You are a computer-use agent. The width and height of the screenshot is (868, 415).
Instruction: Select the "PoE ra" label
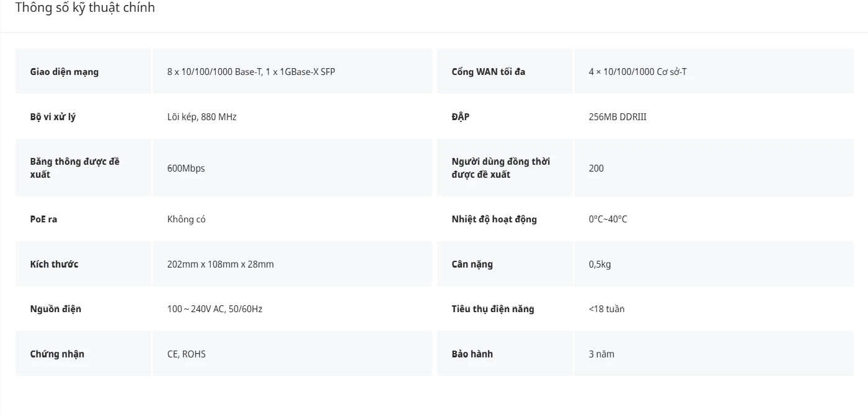tap(43, 219)
